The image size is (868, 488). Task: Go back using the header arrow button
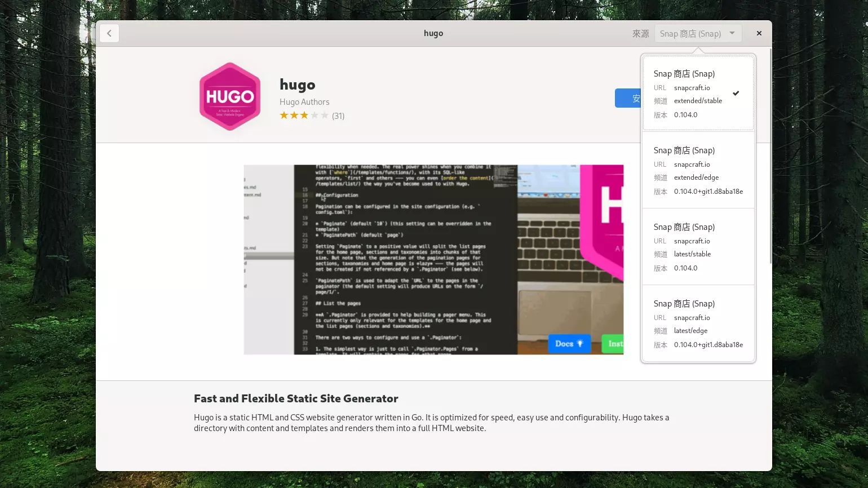(109, 33)
